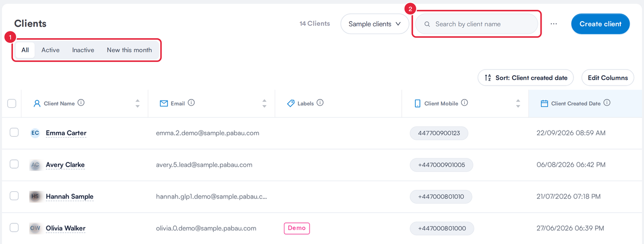Image resolution: width=644 pixels, height=244 pixels.
Task: Click Hannah Sample's HS avatar
Action: pyautogui.click(x=35, y=197)
